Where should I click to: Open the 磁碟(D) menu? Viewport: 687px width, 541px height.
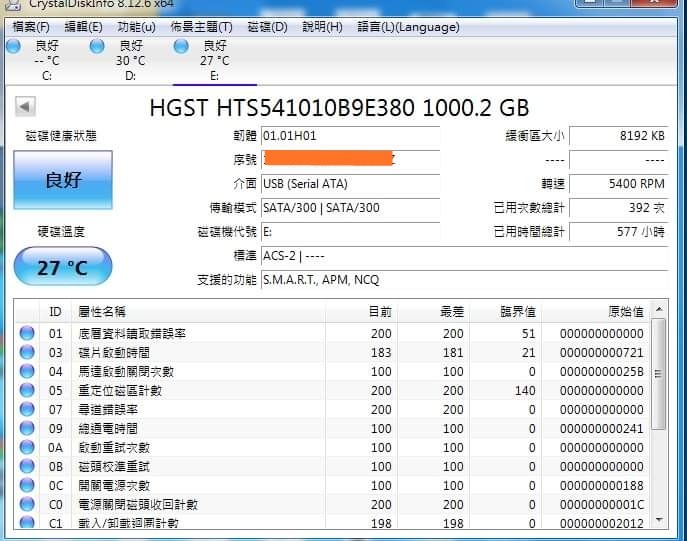tap(266, 27)
